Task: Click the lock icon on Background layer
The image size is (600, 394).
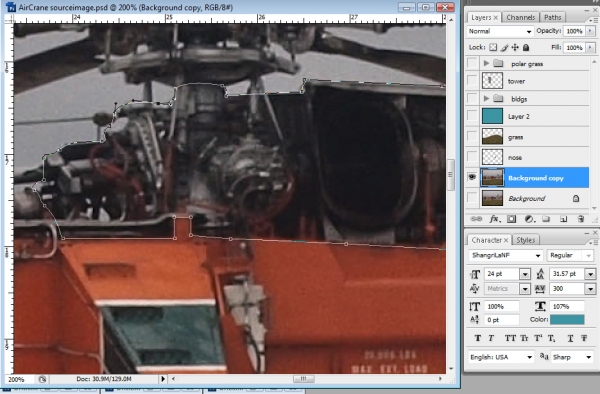Action: (576, 199)
